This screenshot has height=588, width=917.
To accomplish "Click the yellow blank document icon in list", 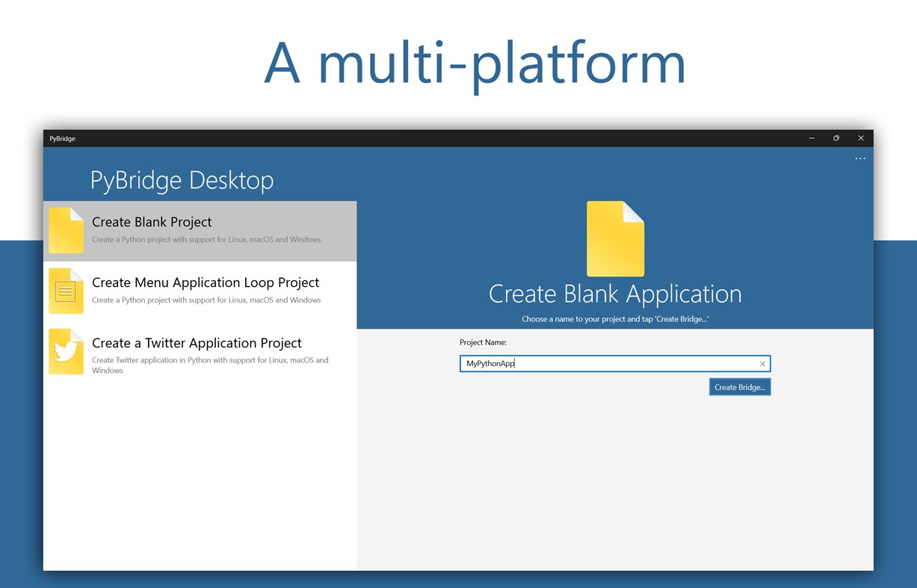I will [66, 231].
